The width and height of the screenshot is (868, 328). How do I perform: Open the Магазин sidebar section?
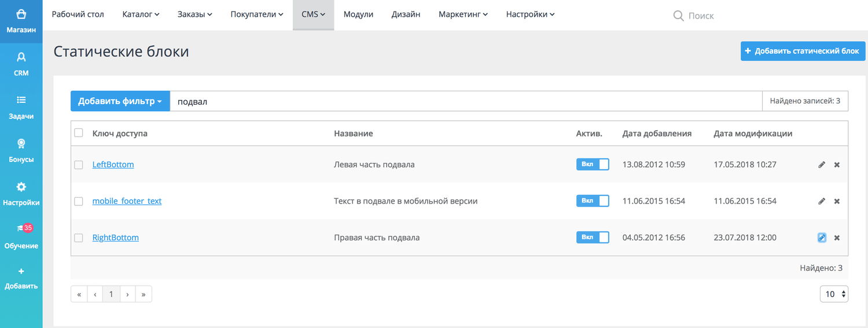(21, 21)
